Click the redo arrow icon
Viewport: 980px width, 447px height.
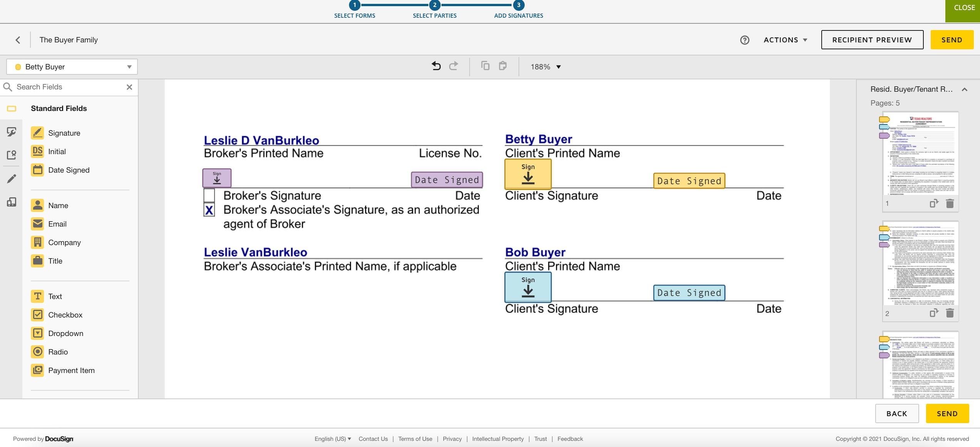(453, 66)
